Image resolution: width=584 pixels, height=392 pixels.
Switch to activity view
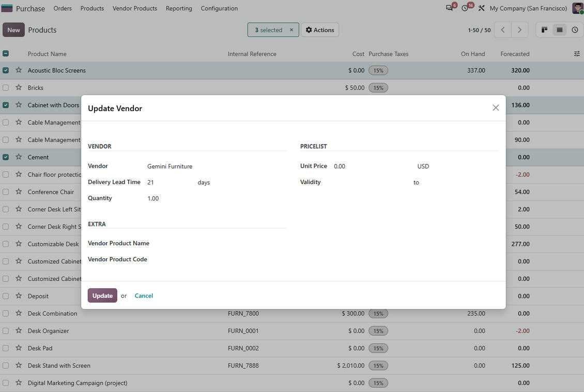coord(575,30)
